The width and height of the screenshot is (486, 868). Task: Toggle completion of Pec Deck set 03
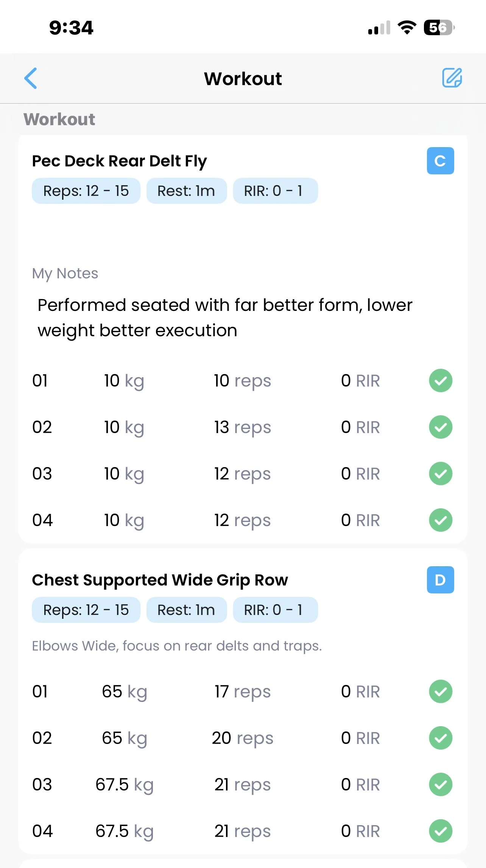(441, 474)
